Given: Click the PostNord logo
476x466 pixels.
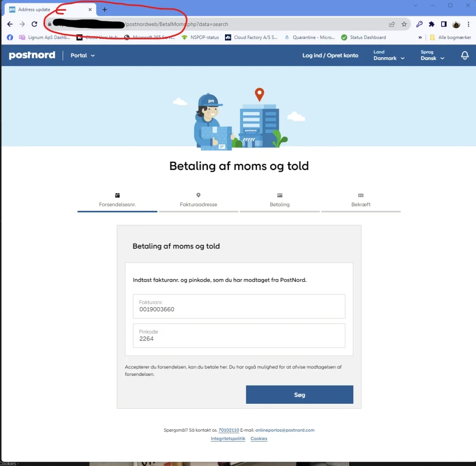Looking at the screenshot, I should [32, 55].
